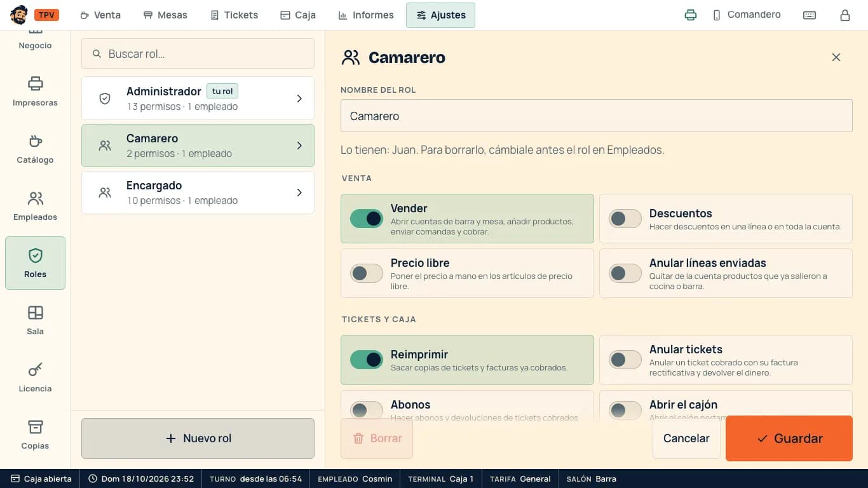
Task: Click the Salón Barra status entry
Action: tap(592, 478)
